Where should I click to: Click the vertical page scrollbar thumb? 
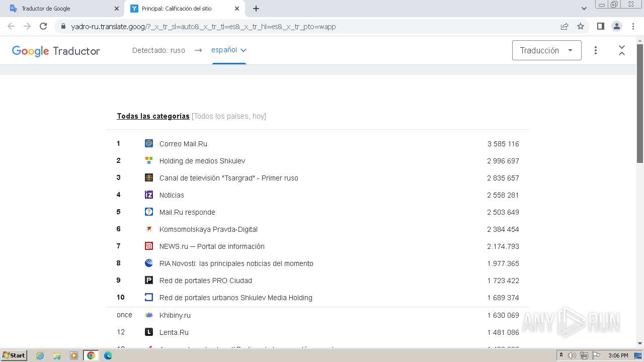[640, 103]
